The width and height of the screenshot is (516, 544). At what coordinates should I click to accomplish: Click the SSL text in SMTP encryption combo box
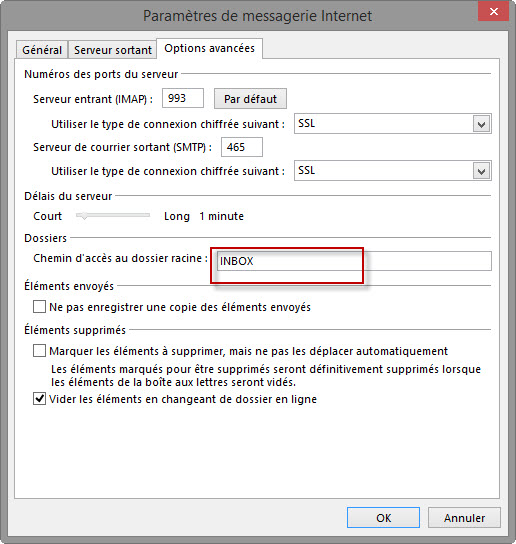pos(307,170)
